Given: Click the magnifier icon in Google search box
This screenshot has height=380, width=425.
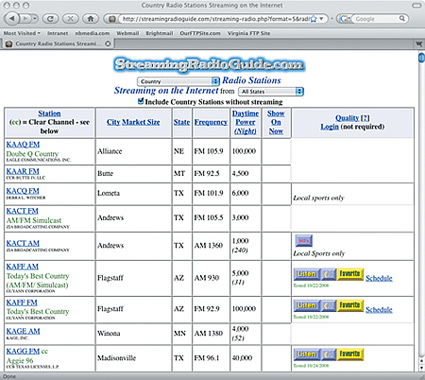Looking at the screenshot, I should (402, 19).
